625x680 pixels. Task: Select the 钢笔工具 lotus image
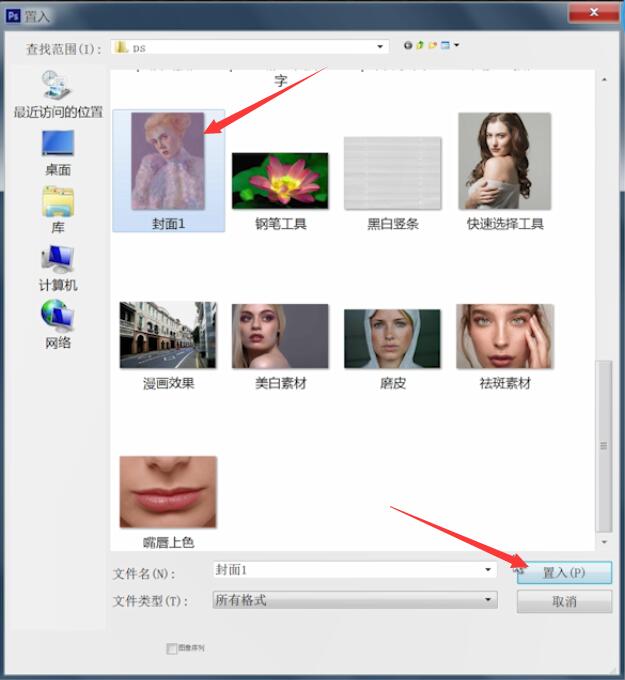click(x=280, y=180)
